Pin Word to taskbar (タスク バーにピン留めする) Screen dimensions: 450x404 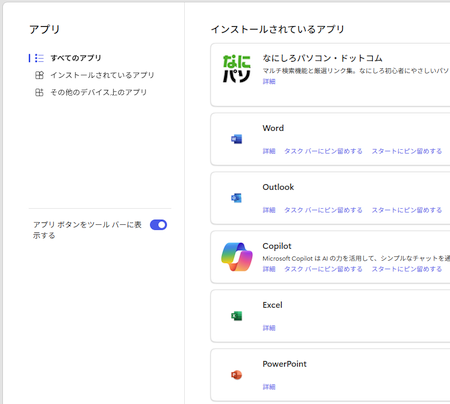pyautogui.click(x=323, y=151)
